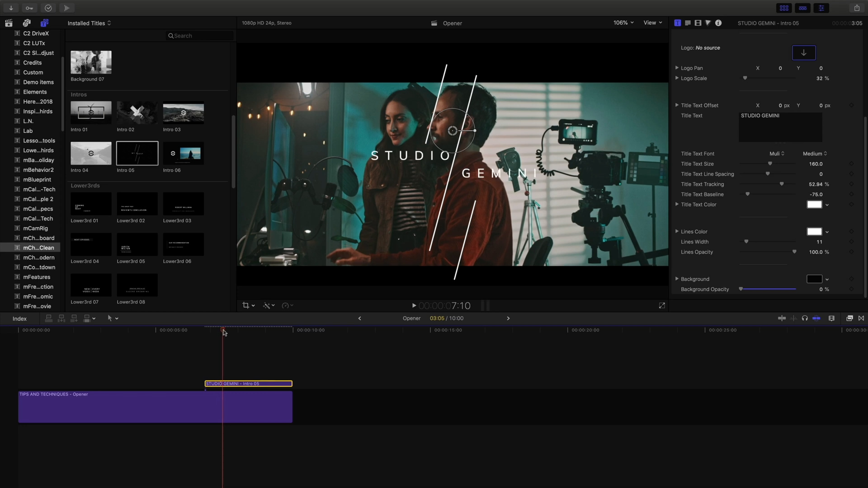Expand Logo Pan parameter

[x=677, y=68]
